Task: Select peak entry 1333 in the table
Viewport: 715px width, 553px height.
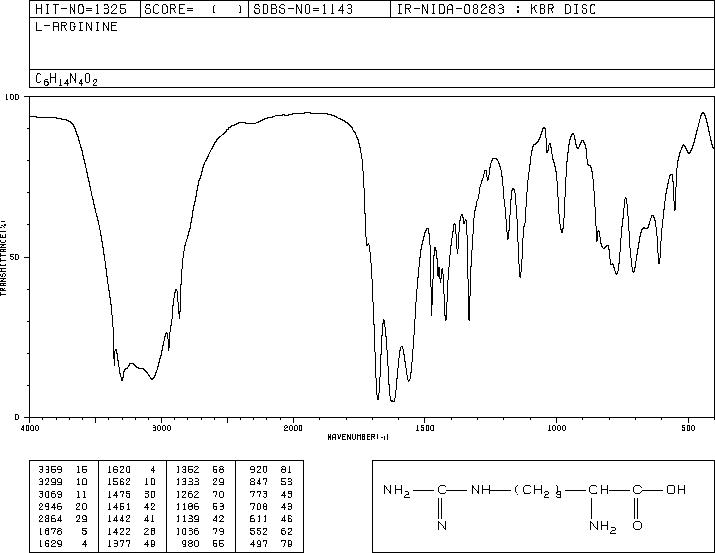Action: coord(200,482)
